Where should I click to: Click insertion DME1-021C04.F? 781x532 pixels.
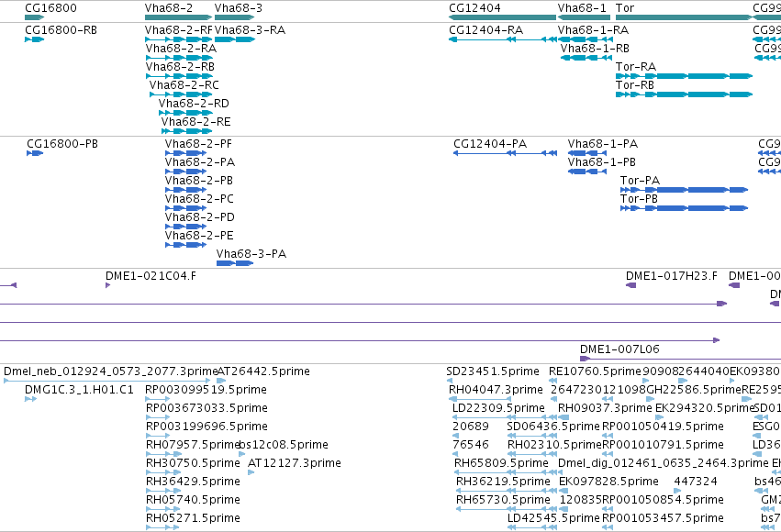pyautogui.click(x=107, y=285)
